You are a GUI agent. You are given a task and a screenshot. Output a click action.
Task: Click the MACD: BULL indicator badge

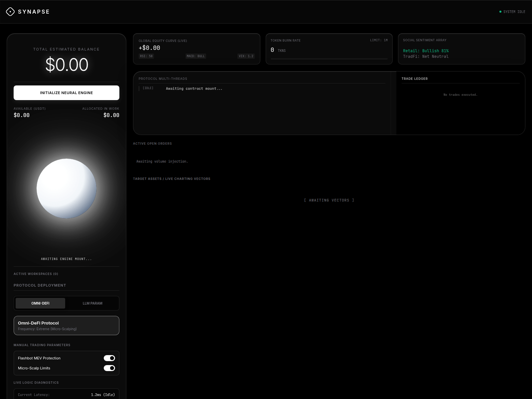coord(196,56)
